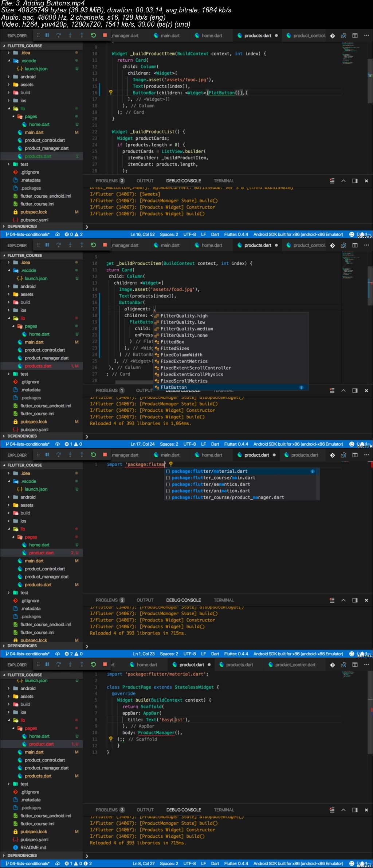Click Ln 17, Col 24 in the status bar
This screenshot has height=868, width=373.
point(142,444)
